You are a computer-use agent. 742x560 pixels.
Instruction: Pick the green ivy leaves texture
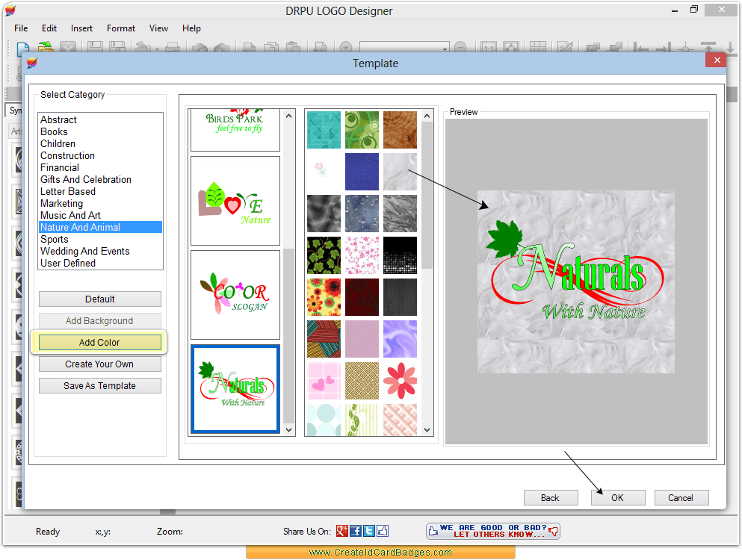coord(324,255)
